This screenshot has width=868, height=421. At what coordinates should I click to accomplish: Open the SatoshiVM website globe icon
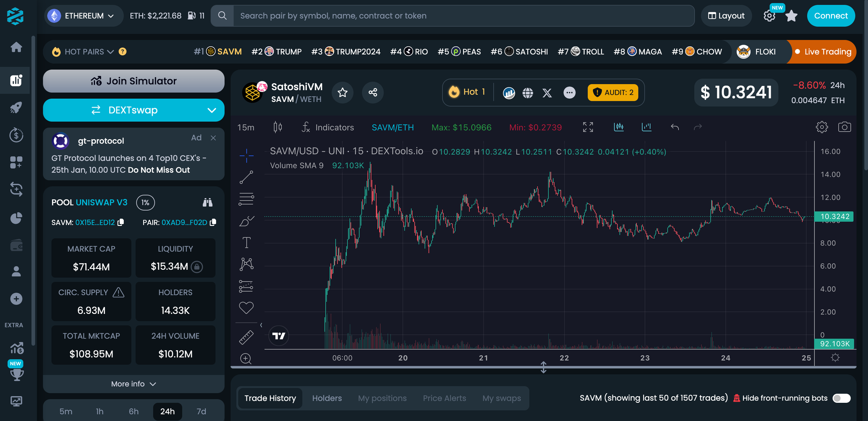point(528,93)
